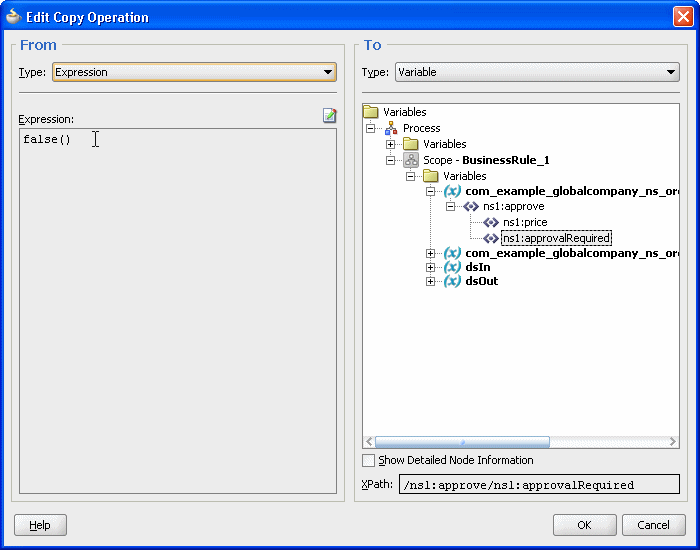
Task: Confirm with the OK button
Action: click(x=584, y=525)
